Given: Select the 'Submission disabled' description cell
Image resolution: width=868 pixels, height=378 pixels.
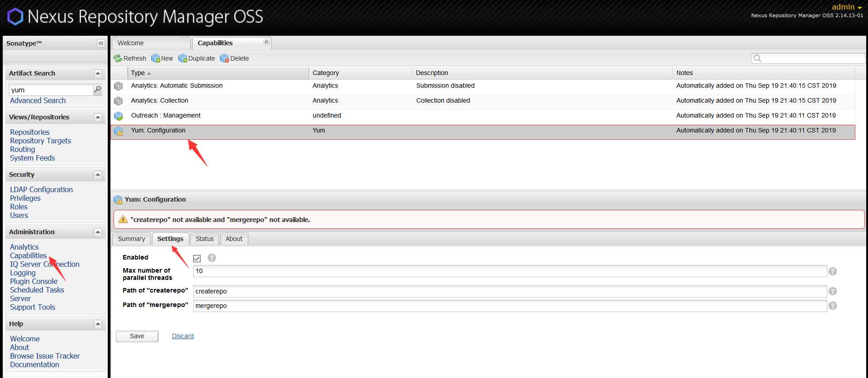Looking at the screenshot, I should [x=445, y=85].
